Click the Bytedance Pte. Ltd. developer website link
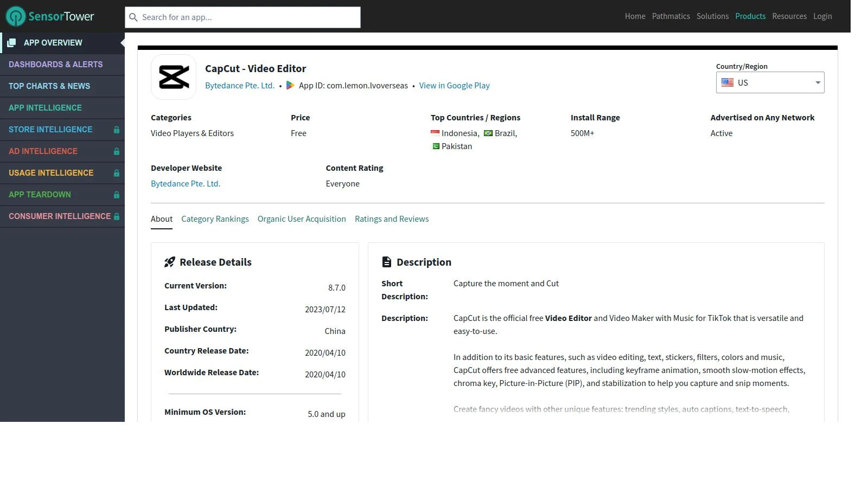The width and height of the screenshot is (868, 488). pyautogui.click(x=186, y=184)
